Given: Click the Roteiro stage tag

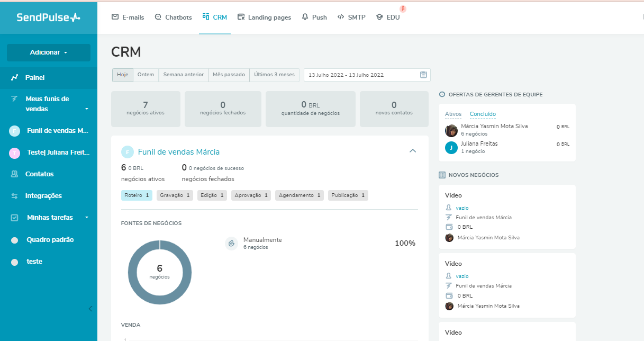Looking at the screenshot, I should click(x=137, y=195).
